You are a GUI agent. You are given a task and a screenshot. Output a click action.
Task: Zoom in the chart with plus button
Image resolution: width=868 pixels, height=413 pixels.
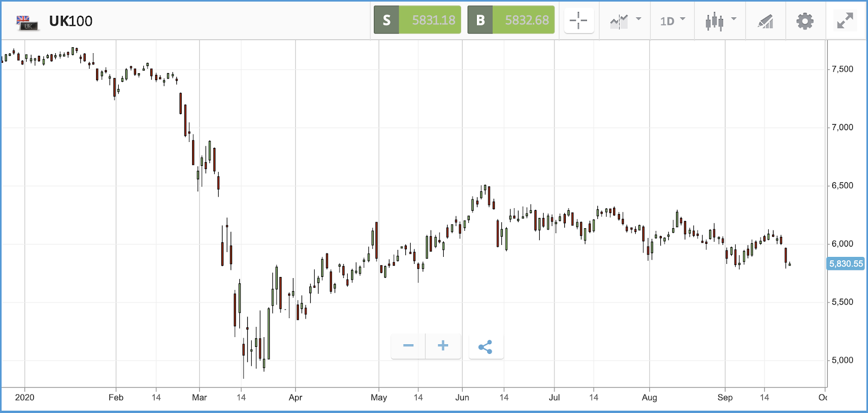click(x=443, y=346)
